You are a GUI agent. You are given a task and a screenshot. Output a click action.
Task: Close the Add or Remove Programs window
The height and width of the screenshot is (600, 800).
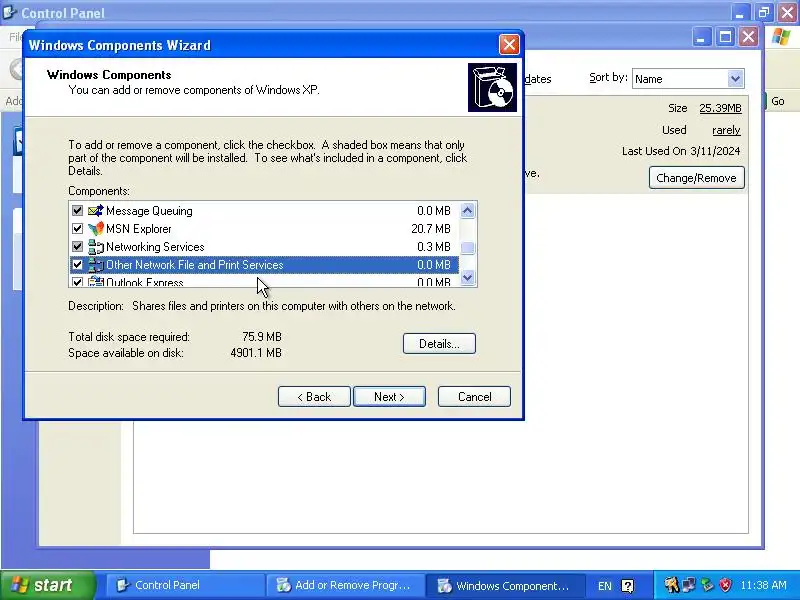click(748, 37)
